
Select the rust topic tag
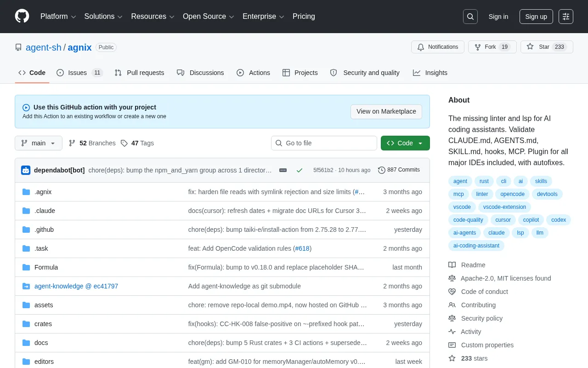point(484,181)
